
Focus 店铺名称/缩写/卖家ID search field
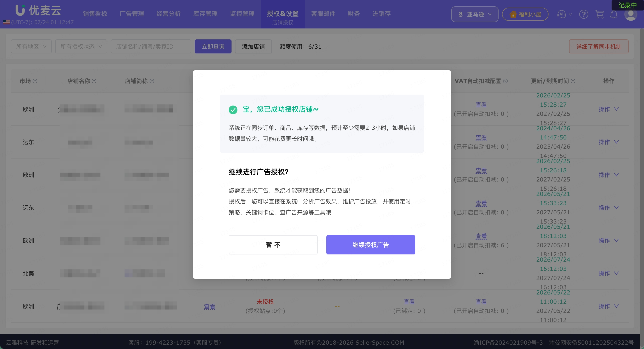tap(151, 46)
